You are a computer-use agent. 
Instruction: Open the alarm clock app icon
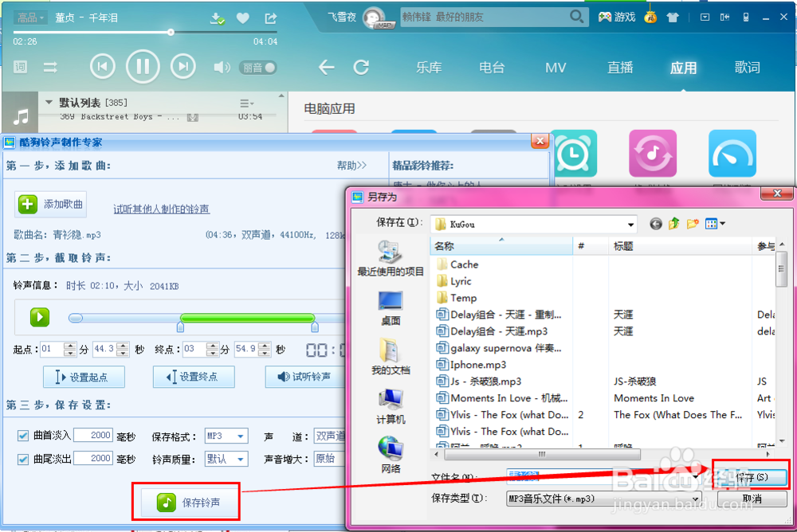(573, 154)
